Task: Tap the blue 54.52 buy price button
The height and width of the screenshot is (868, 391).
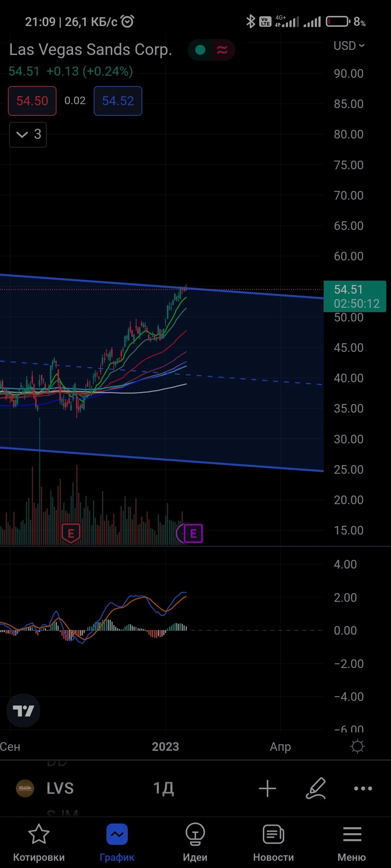Action: pyautogui.click(x=118, y=101)
